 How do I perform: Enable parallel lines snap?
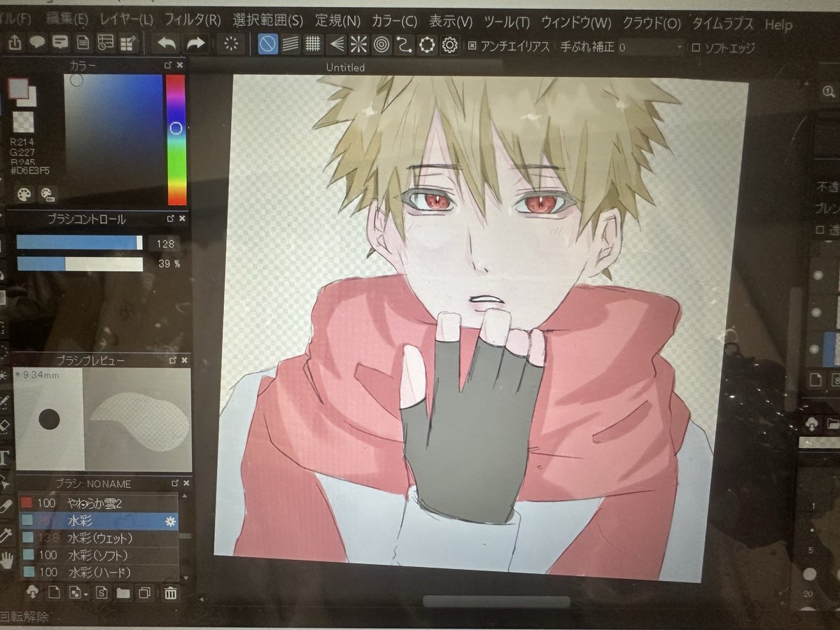290,45
